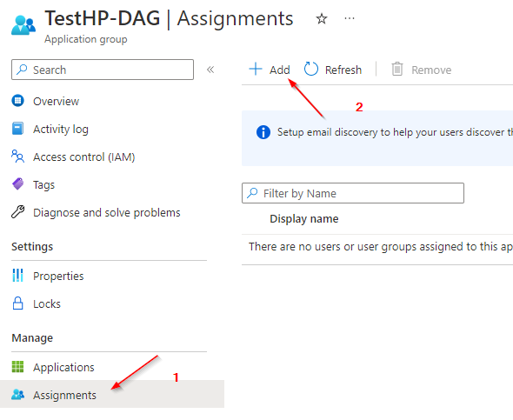The height and width of the screenshot is (420, 513).
Task: Click the Add plus icon
Action: tap(256, 69)
